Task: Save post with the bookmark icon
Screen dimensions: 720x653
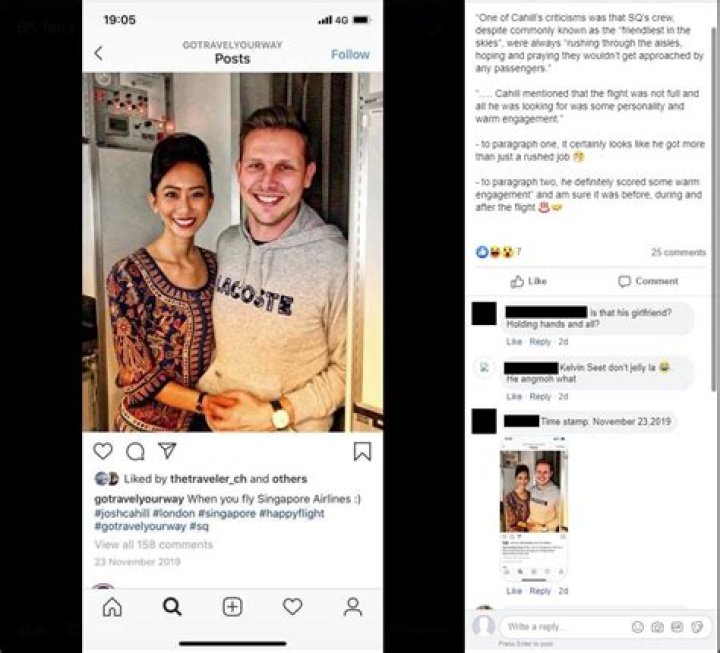Action: 362,451
